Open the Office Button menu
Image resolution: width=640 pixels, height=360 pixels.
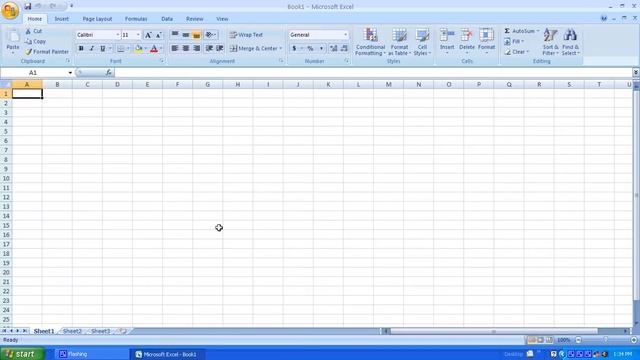(10, 10)
